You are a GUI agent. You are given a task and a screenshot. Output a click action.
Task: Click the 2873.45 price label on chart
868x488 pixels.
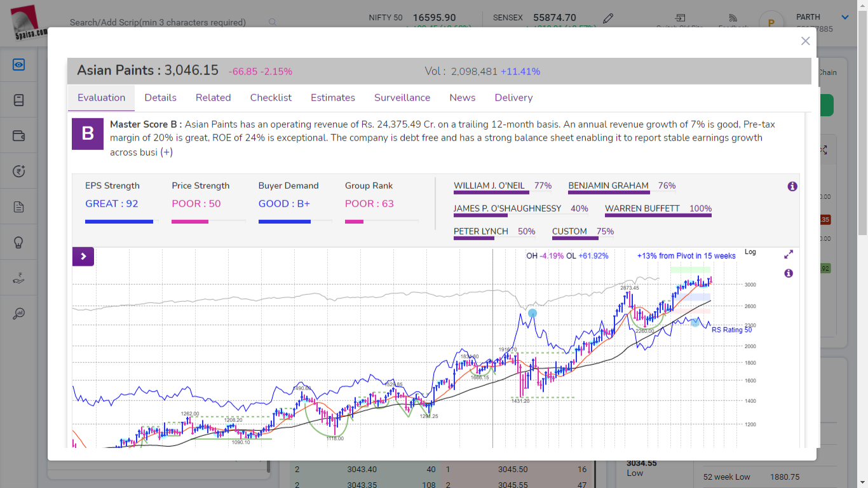tap(629, 288)
